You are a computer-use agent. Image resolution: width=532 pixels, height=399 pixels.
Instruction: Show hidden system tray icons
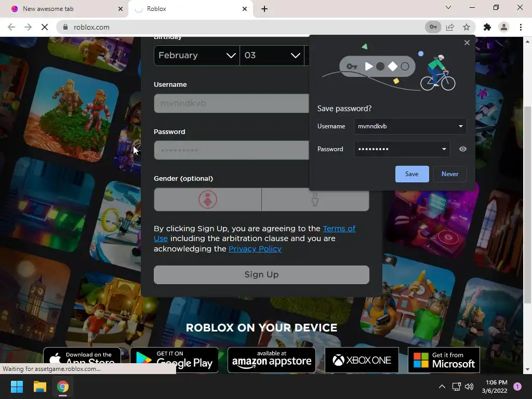442,387
